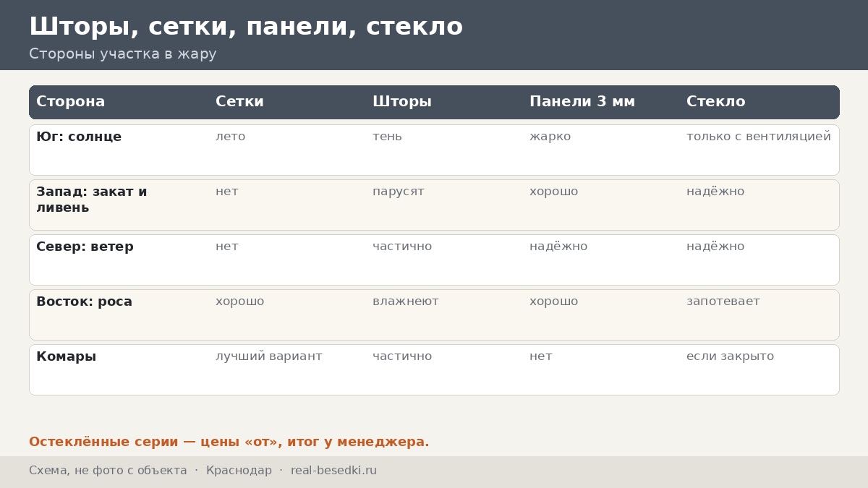Click the "влажнеют" cell
The width and height of the screenshot is (868, 488).
[x=406, y=301]
